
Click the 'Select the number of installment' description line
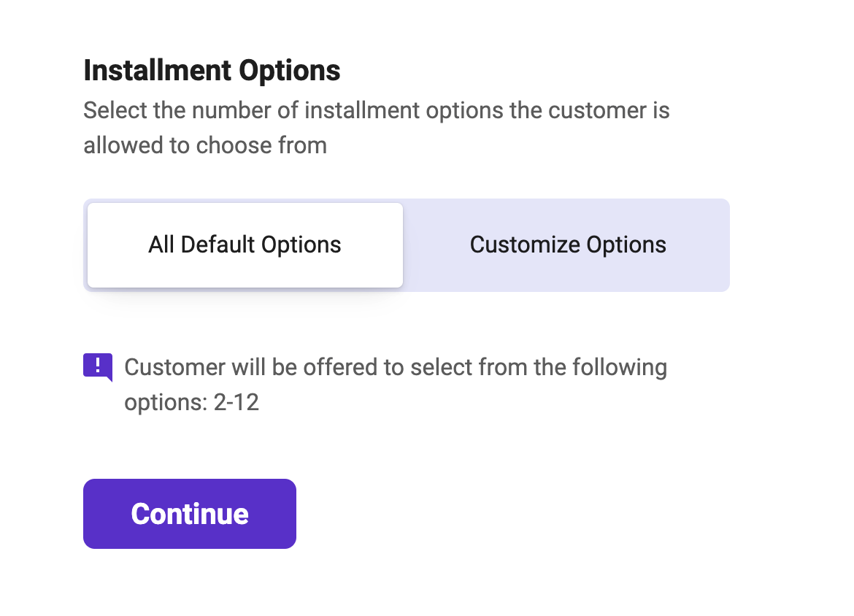(x=377, y=110)
